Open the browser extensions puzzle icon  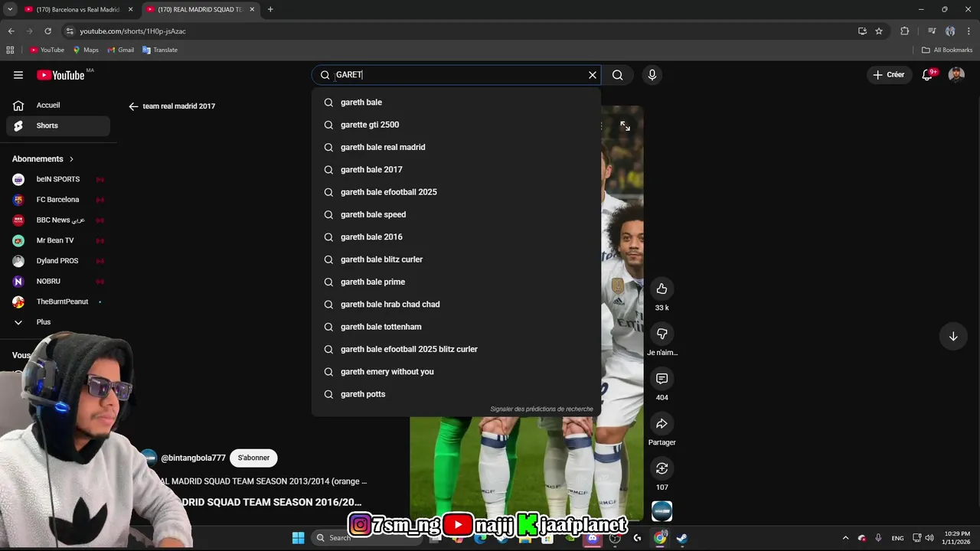(905, 31)
